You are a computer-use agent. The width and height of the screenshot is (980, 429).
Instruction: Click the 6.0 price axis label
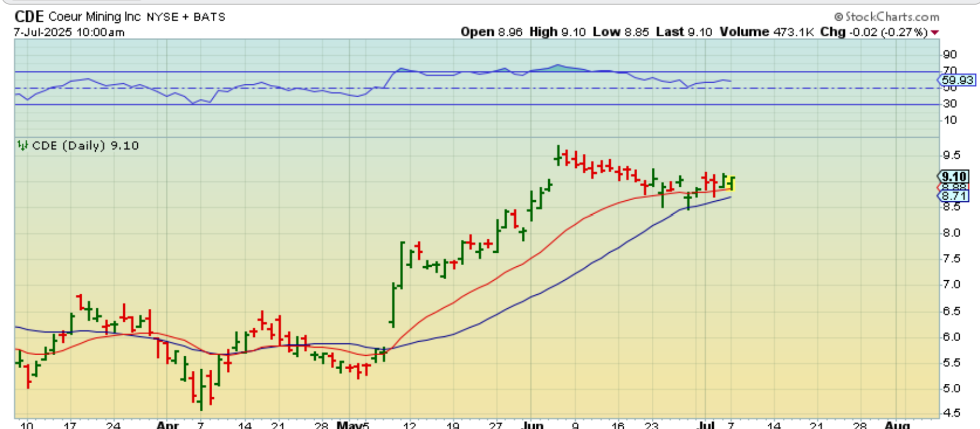(951, 337)
